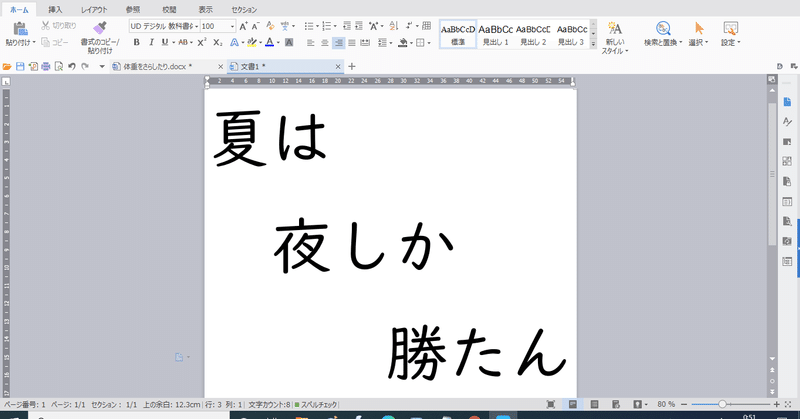800x419 pixels.
Task: Click the superscript X² button
Action: click(x=202, y=42)
